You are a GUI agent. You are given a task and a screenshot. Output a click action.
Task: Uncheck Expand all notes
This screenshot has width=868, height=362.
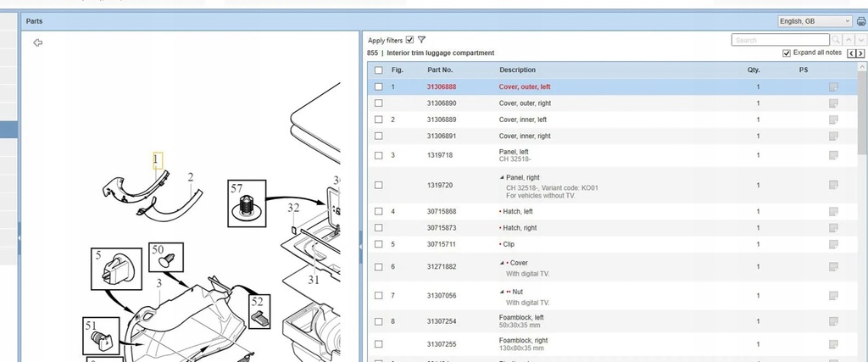click(x=787, y=53)
